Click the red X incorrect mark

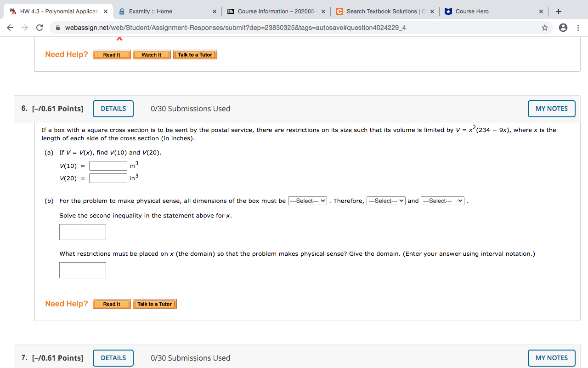pos(119,39)
